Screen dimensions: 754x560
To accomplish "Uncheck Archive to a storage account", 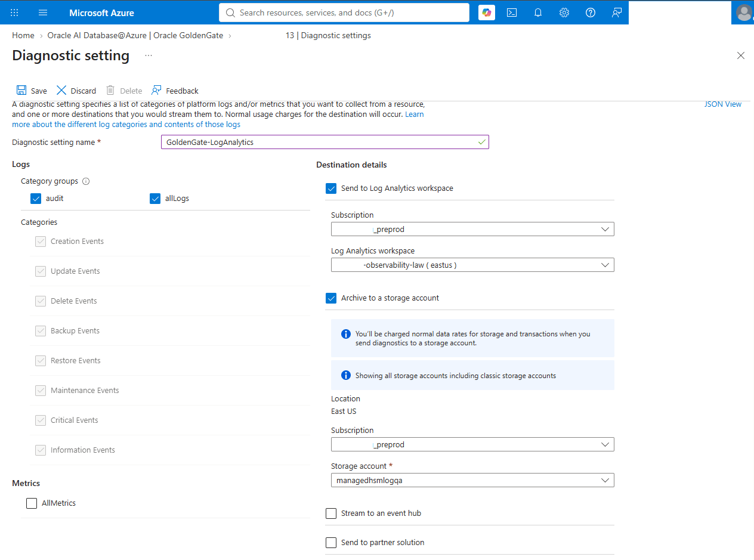I will click(331, 298).
